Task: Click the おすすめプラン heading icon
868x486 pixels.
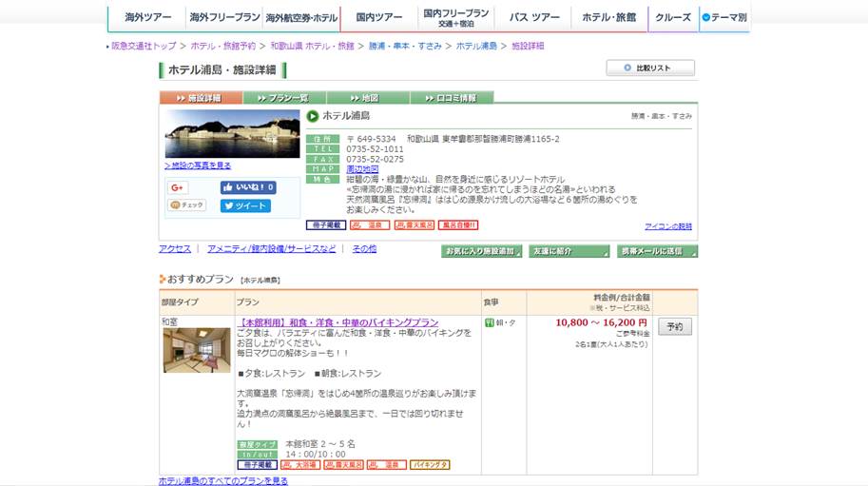Action: click(x=163, y=280)
